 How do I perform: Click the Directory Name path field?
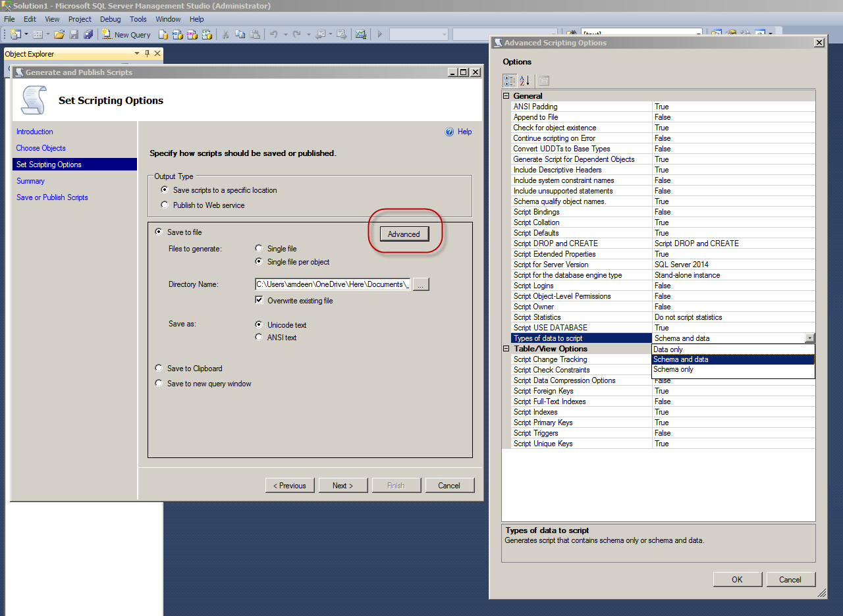pos(333,284)
